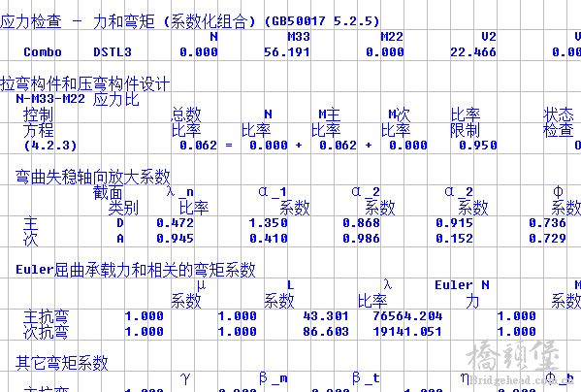Click the 'β_m' column header
The width and height of the screenshot is (581, 392).
[x=274, y=378]
